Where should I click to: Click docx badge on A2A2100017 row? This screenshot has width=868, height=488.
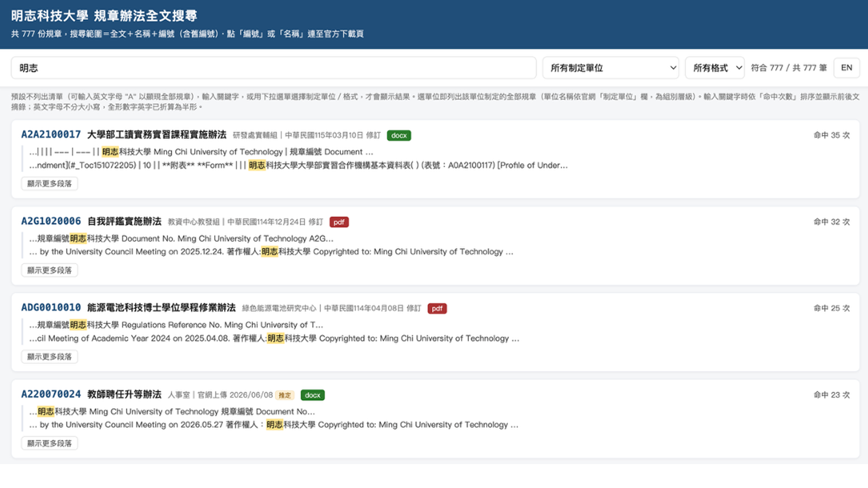pyautogui.click(x=399, y=136)
